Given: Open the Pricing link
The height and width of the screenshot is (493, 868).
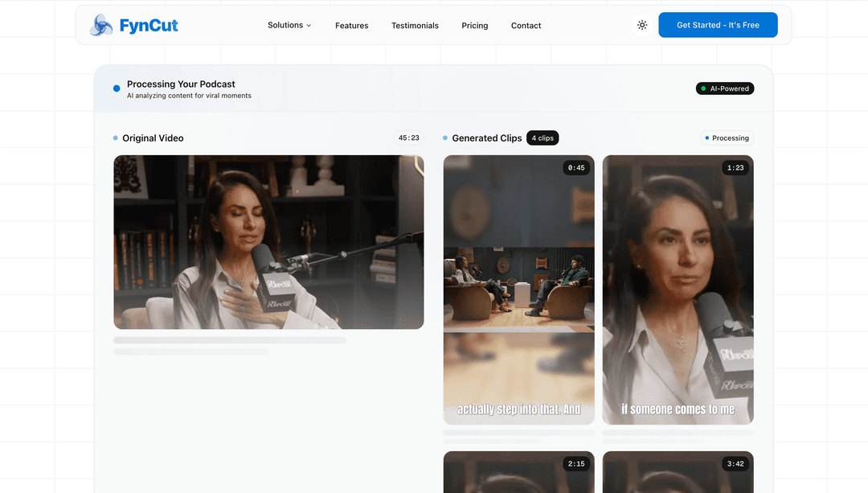Looking at the screenshot, I should tap(474, 25).
